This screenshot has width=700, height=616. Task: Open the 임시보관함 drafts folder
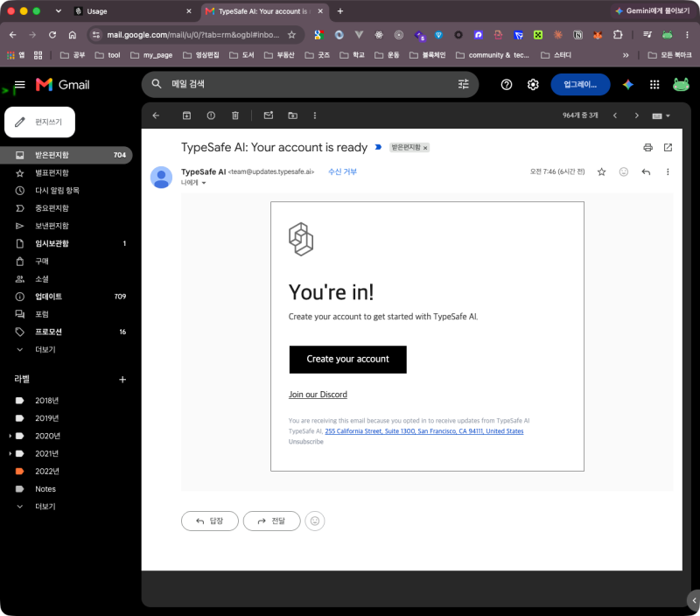[x=66, y=243]
